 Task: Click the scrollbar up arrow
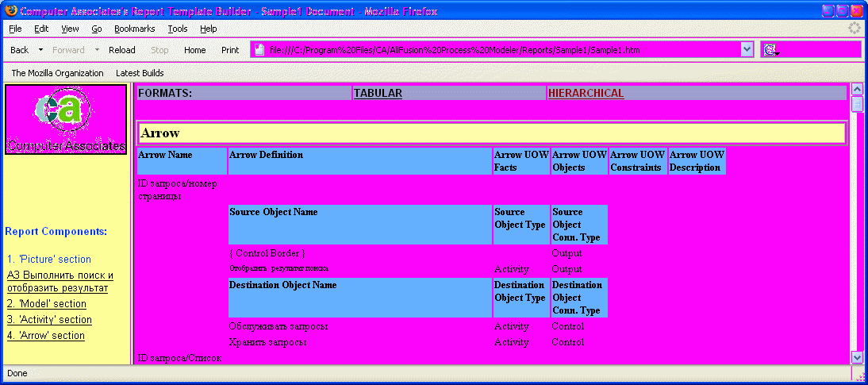857,89
